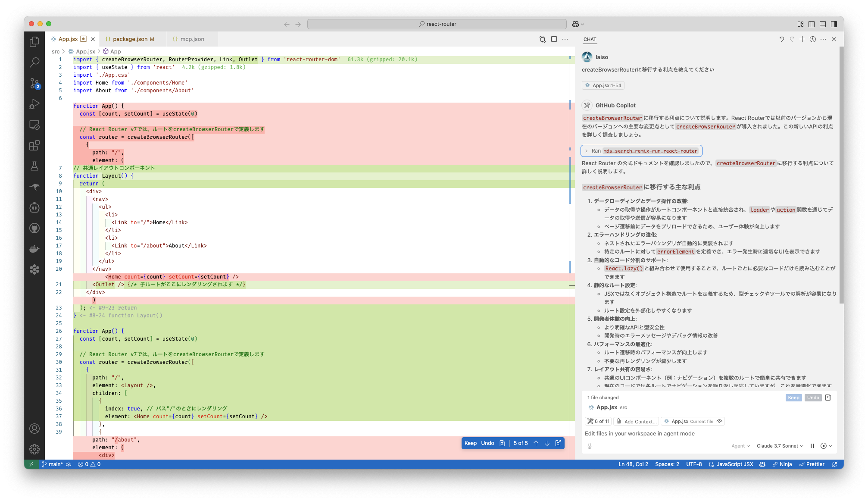Open Source Control view with badge
The height and width of the screenshot is (501, 868).
(x=34, y=83)
